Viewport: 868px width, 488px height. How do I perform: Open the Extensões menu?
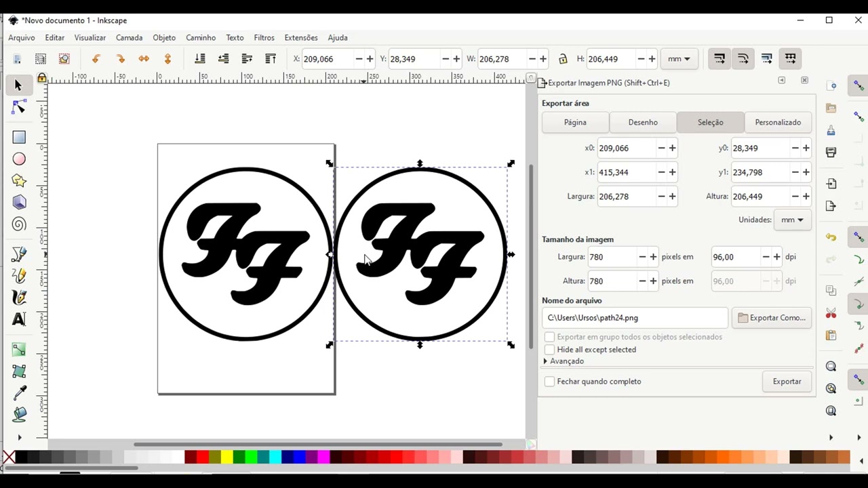pyautogui.click(x=301, y=38)
